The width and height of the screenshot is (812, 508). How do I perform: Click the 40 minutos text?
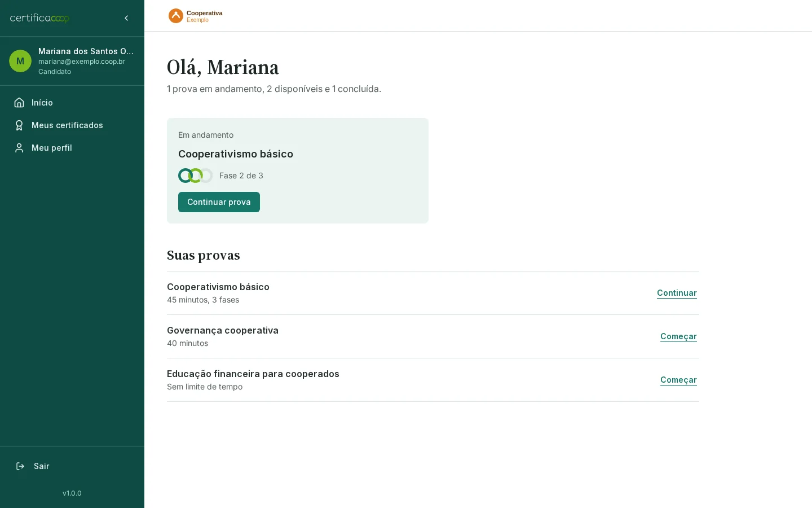188,343
